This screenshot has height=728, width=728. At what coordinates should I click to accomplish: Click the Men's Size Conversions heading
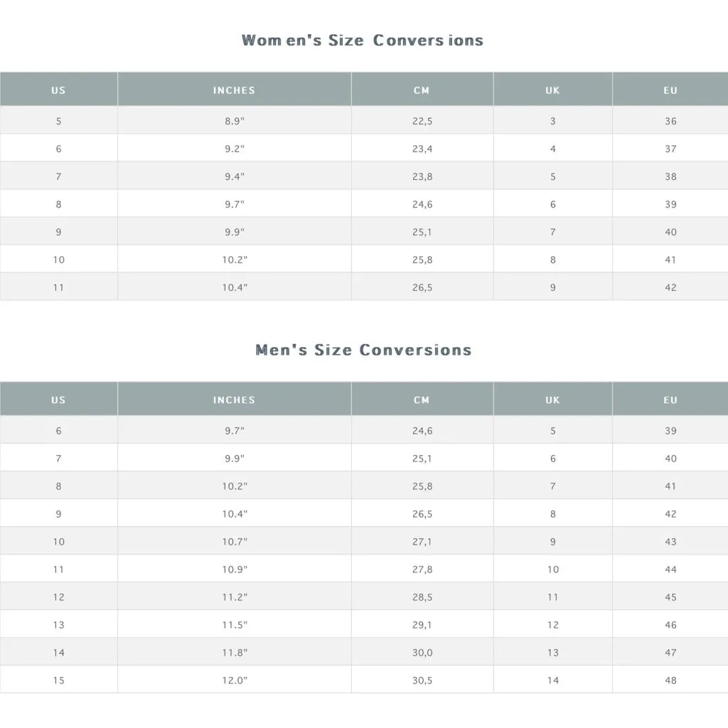coord(363,350)
